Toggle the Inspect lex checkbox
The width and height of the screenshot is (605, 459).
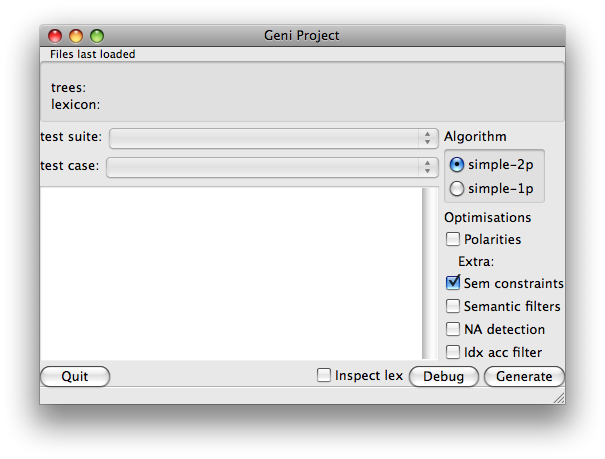coord(324,375)
